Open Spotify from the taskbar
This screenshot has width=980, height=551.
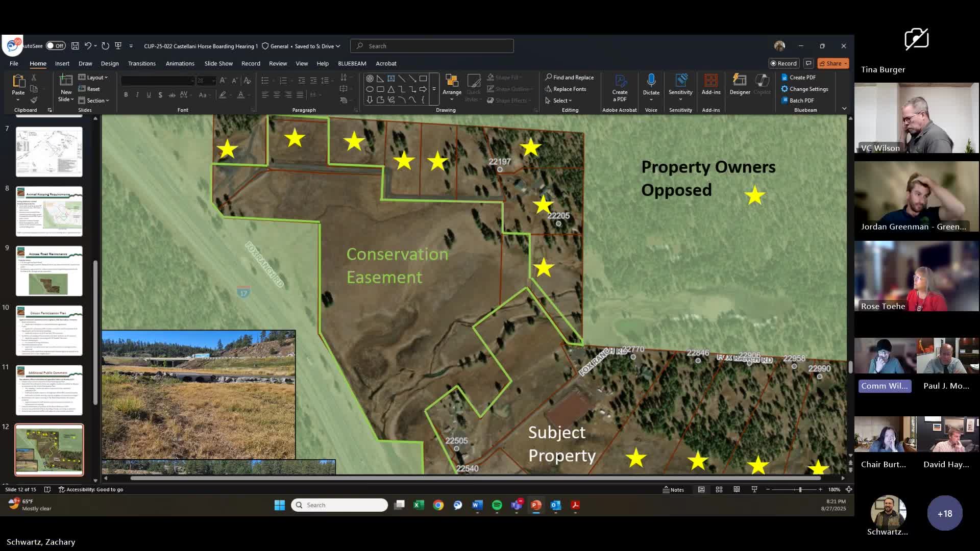click(497, 505)
